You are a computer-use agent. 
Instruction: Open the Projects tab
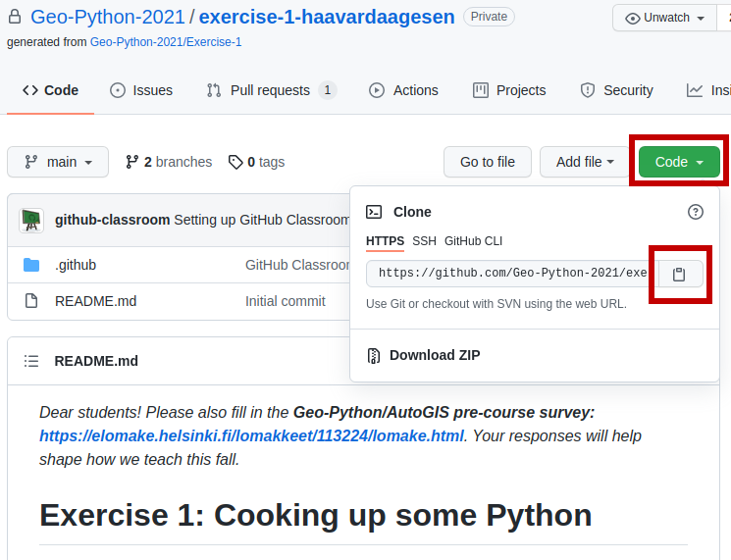[509, 90]
